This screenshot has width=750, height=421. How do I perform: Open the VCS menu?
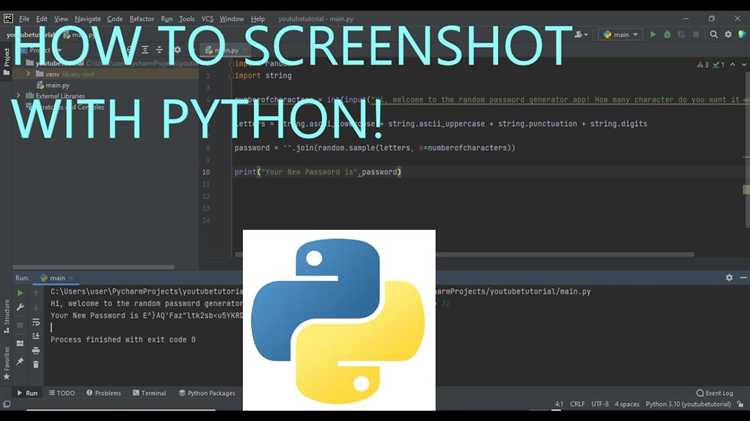(x=207, y=19)
